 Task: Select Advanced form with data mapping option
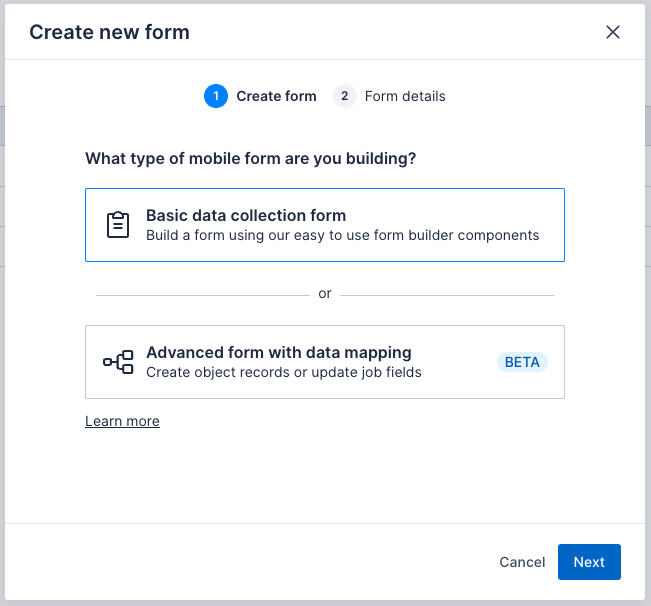click(325, 362)
